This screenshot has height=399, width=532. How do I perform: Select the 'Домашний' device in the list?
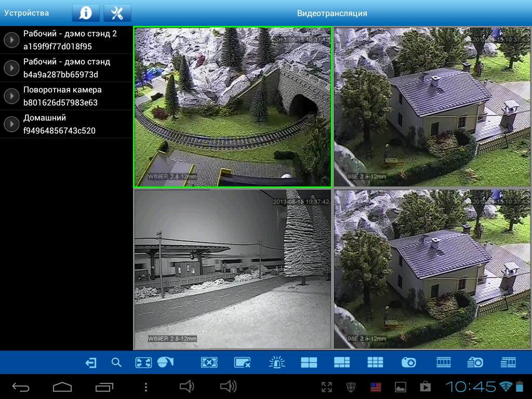coord(59,124)
